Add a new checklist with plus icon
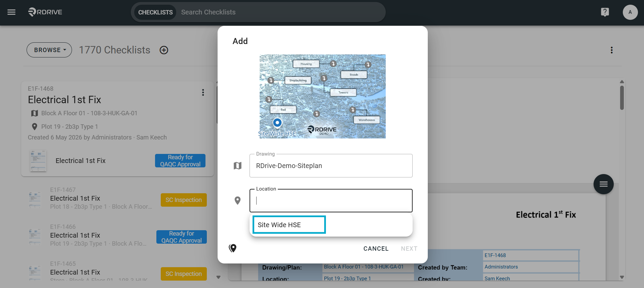This screenshot has width=644, height=288. pos(164,50)
